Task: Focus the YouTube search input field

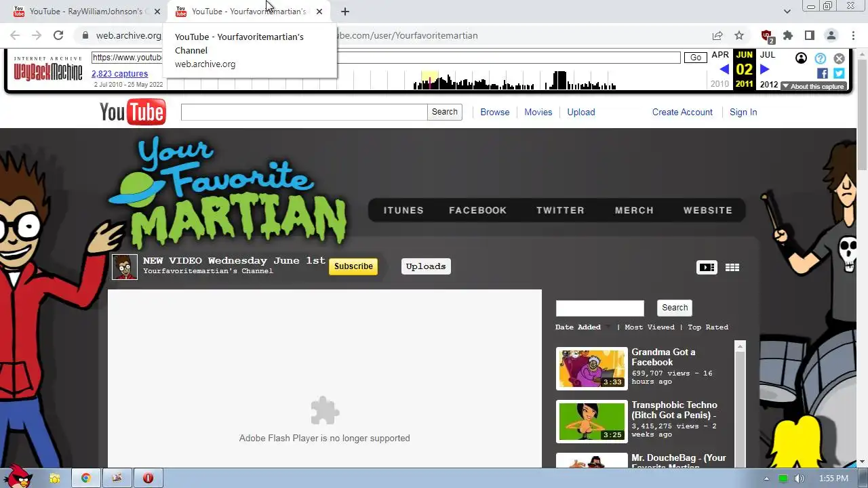Action: pyautogui.click(x=304, y=112)
